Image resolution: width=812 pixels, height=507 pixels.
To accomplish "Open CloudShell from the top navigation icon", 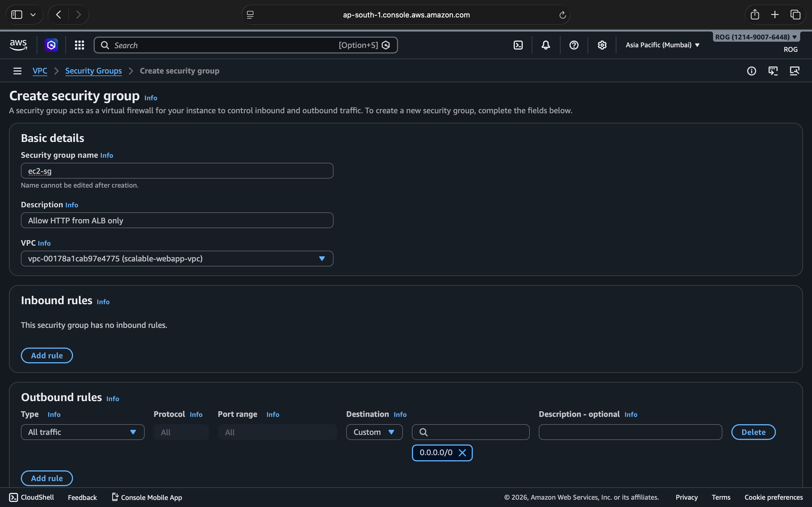I will tap(518, 45).
